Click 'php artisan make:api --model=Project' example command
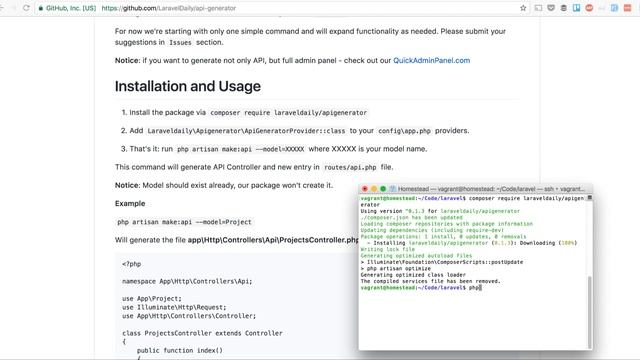This screenshot has height=360, width=640. 184,222
